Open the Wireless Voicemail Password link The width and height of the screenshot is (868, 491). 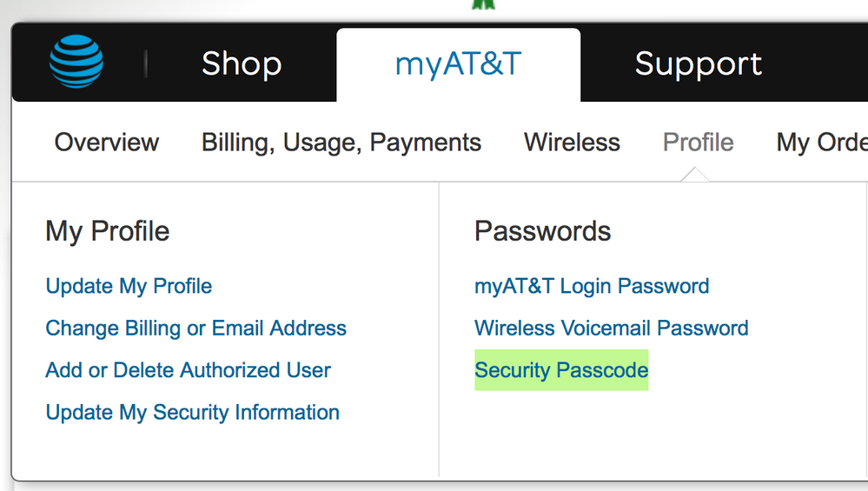(x=611, y=328)
